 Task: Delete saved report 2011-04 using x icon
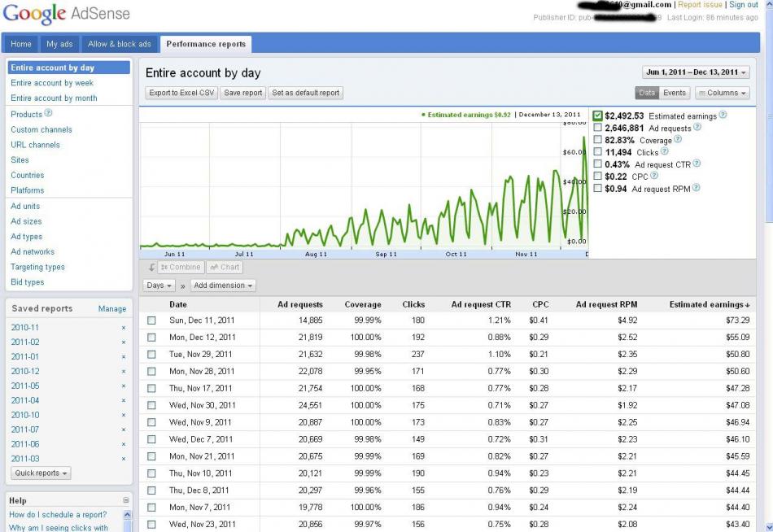[124, 400]
